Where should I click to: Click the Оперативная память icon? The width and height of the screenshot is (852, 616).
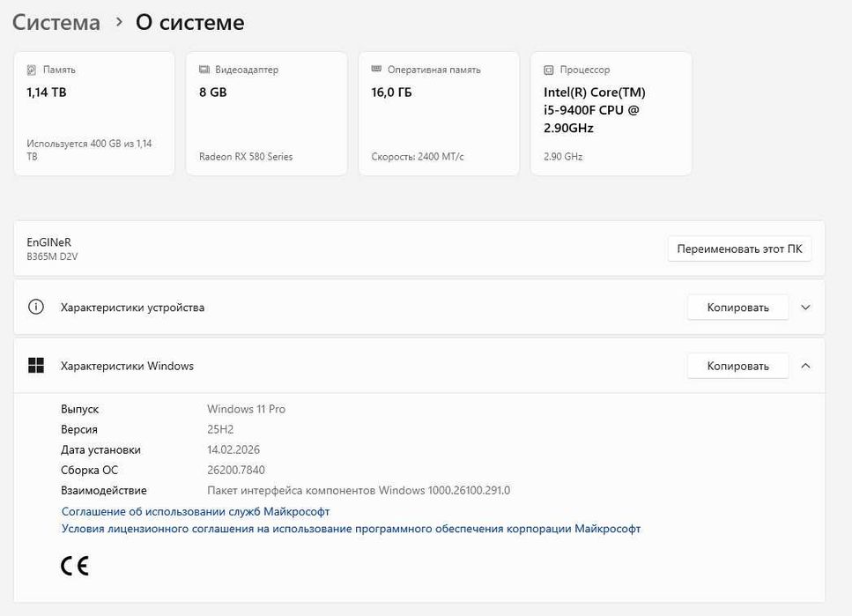(376, 69)
